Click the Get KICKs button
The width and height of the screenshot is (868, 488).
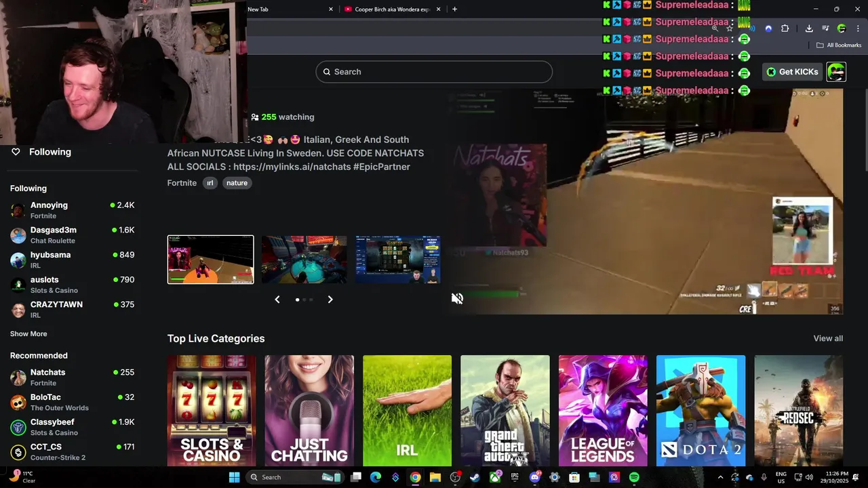point(792,72)
